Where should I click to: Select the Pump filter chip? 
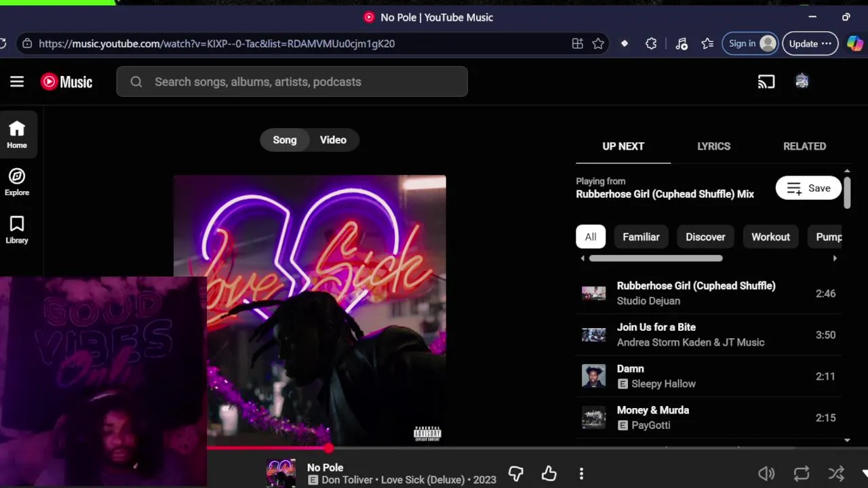click(x=826, y=237)
